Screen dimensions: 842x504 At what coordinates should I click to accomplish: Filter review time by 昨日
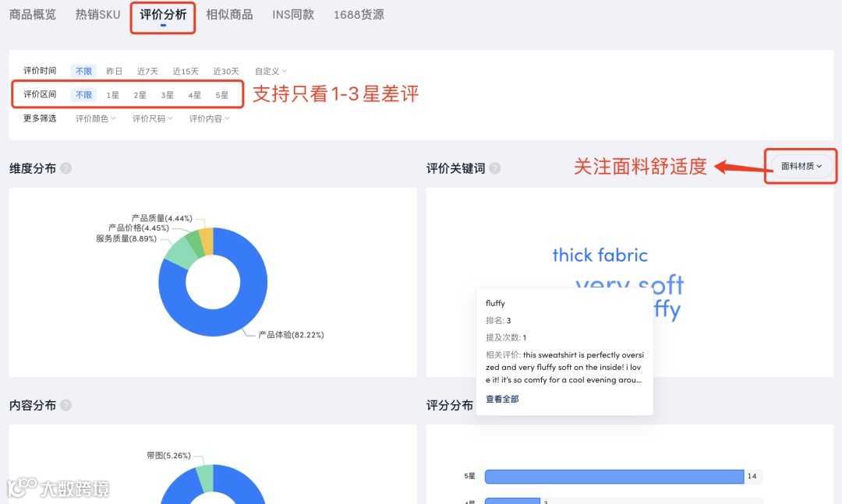pyautogui.click(x=114, y=72)
